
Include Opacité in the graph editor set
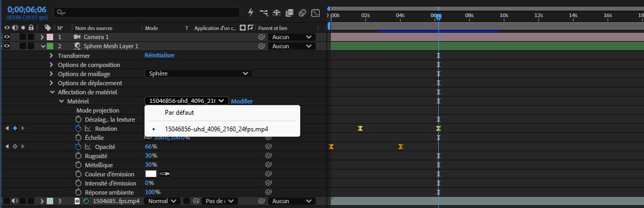pyautogui.click(x=88, y=146)
